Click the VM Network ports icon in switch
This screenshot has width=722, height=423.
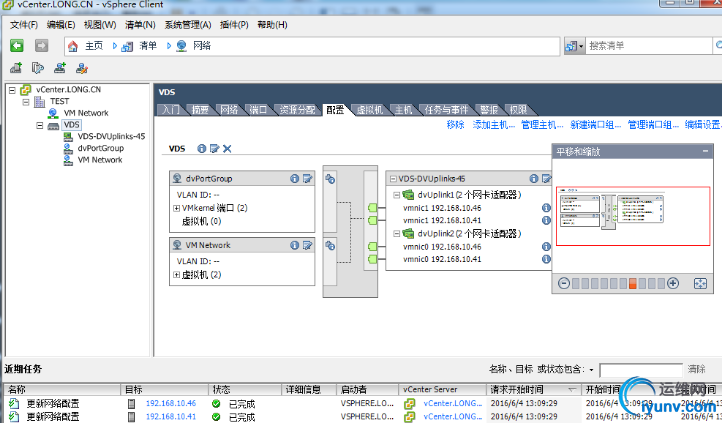(330, 246)
